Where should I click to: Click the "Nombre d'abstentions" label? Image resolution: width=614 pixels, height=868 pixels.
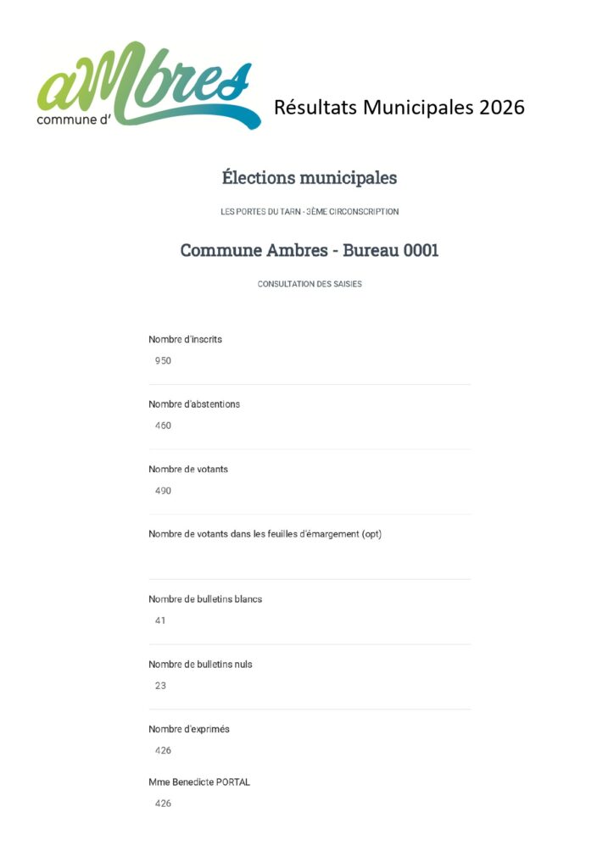point(193,404)
